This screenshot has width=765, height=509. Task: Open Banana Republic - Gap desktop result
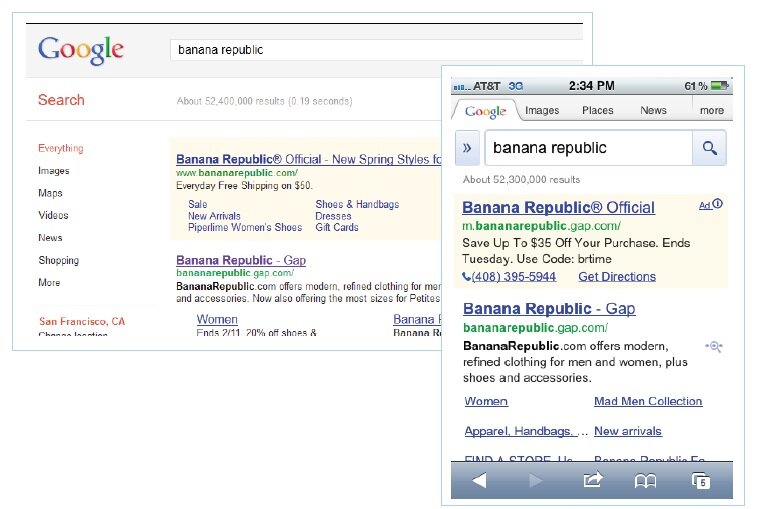(241, 261)
